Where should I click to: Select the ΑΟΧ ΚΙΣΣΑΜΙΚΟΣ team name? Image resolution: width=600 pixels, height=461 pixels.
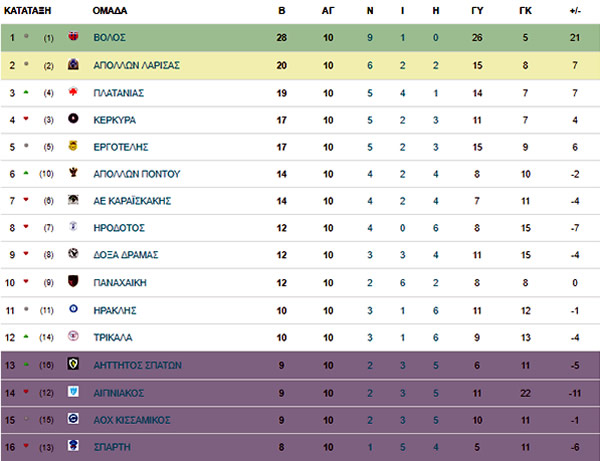[x=132, y=420]
